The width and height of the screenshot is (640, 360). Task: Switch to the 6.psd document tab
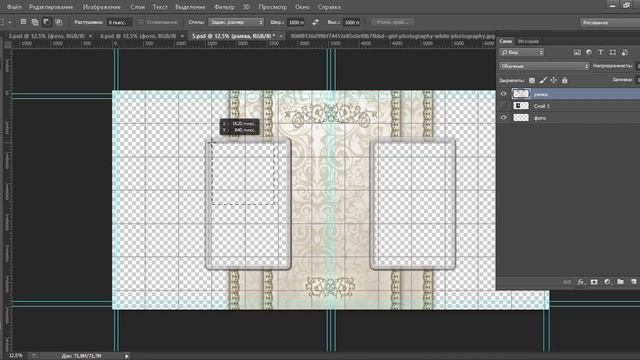(138, 36)
